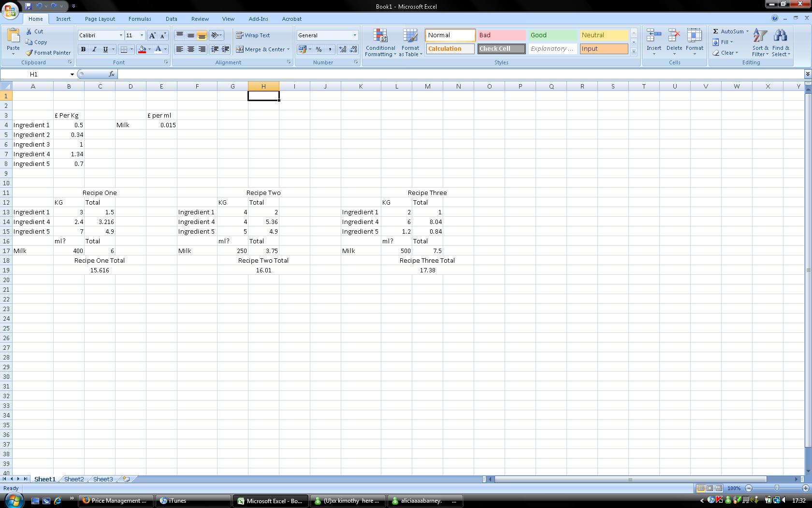Save the workbook from Quick Access Toolbar
812x508 pixels.
pos(28,6)
